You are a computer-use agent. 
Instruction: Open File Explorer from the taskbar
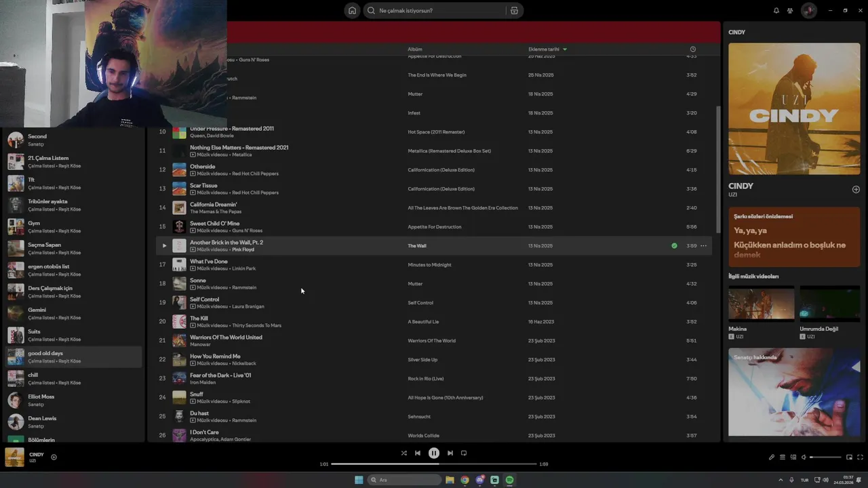(x=450, y=480)
